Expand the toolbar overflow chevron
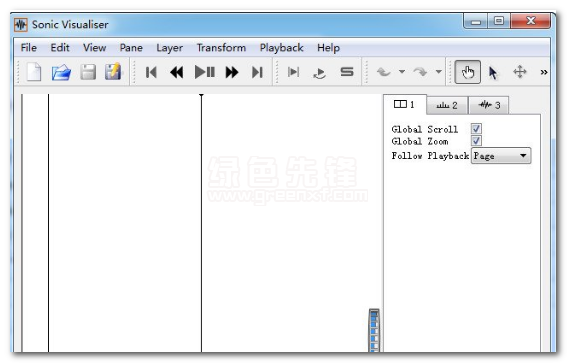 coord(543,72)
